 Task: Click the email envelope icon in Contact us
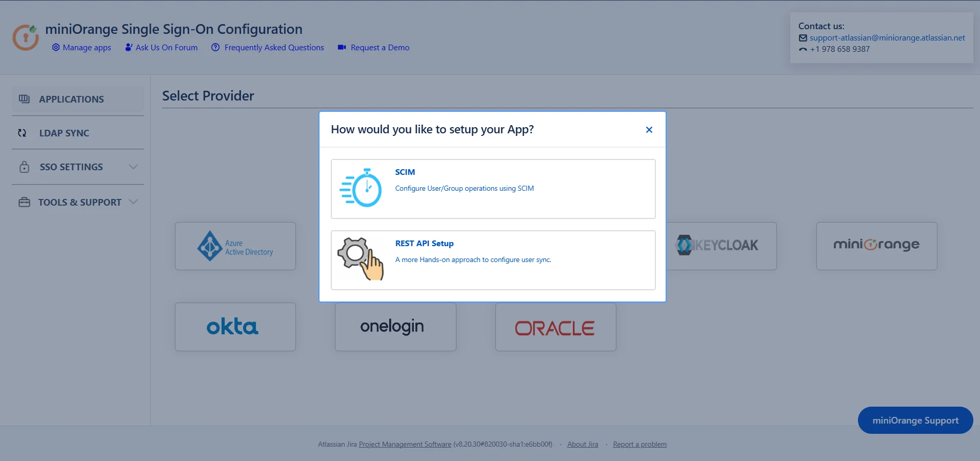[x=803, y=38]
